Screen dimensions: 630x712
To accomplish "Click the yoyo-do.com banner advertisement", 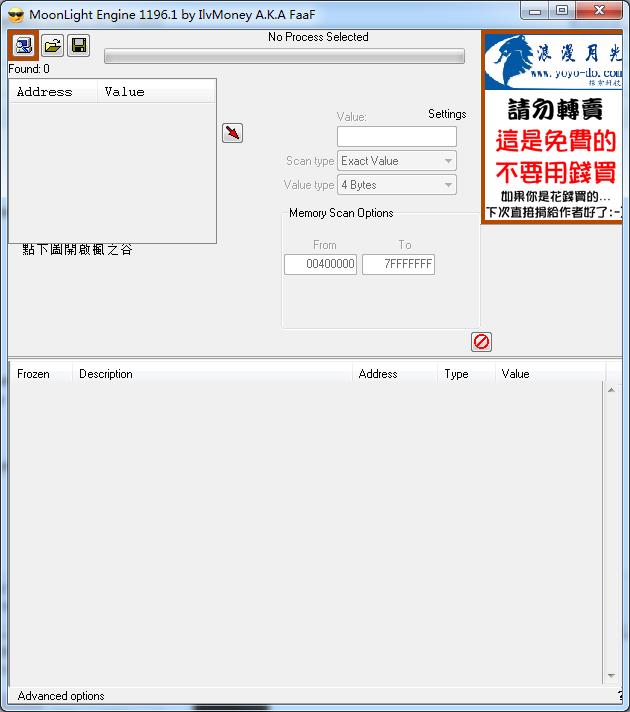I will (x=552, y=127).
